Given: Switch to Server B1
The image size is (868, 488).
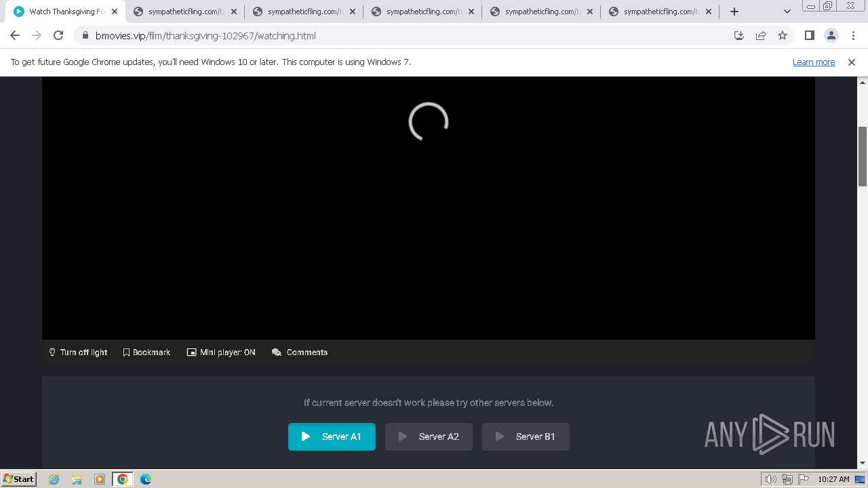Looking at the screenshot, I should pyautogui.click(x=526, y=436).
